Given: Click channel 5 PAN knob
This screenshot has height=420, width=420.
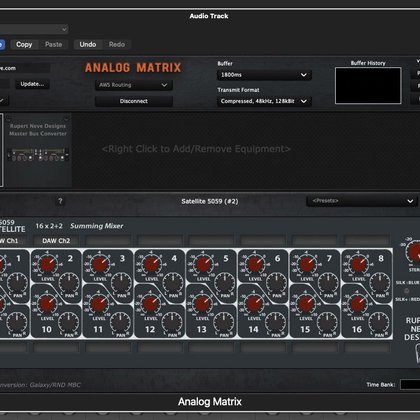Looking at the screenshot, I should click(x=225, y=283).
